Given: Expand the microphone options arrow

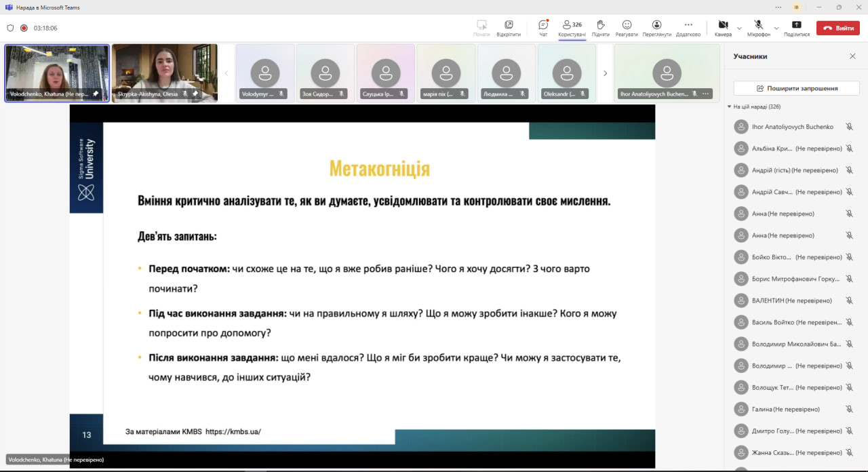Looking at the screenshot, I should click(x=776, y=28).
